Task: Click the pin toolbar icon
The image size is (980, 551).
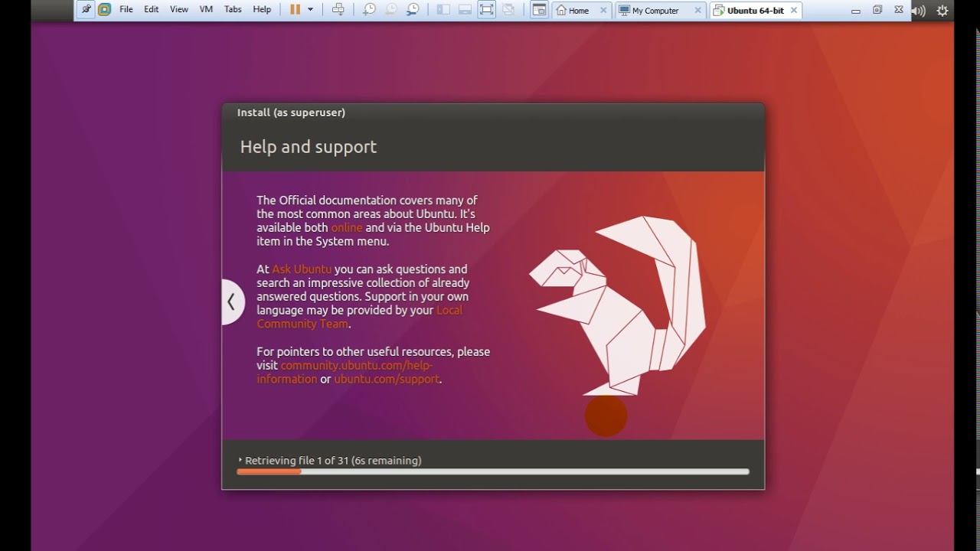Action: (x=86, y=10)
